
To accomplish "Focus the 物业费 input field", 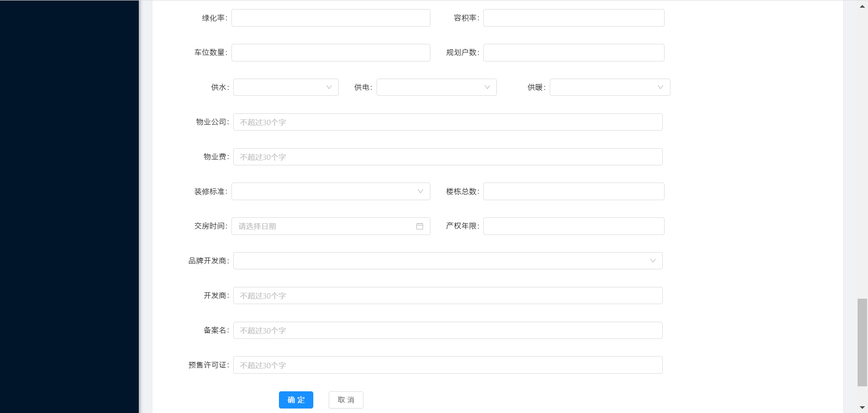I will 448,157.
